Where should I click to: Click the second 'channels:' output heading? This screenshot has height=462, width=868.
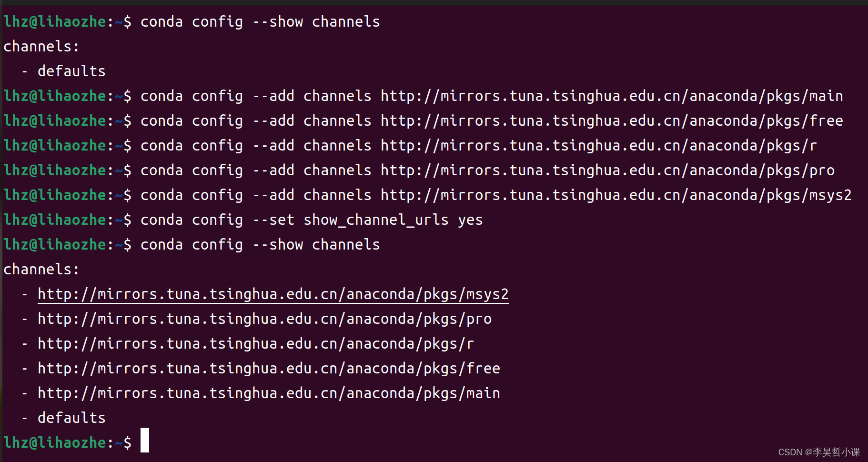pos(41,270)
